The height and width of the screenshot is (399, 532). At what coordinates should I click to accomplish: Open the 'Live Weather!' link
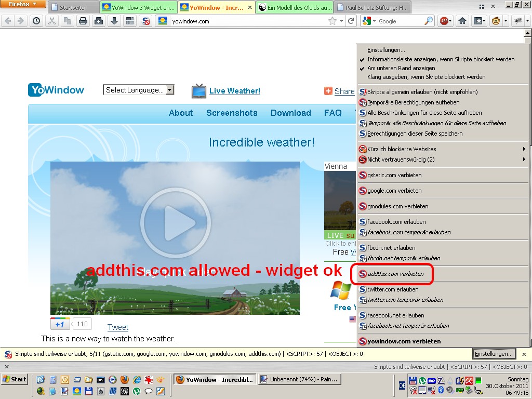point(234,90)
